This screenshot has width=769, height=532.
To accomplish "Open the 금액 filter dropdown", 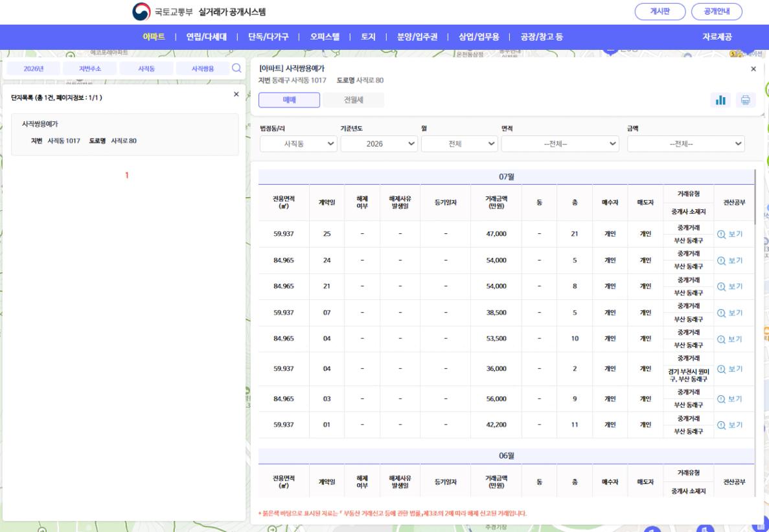I will click(x=685, y=144).
